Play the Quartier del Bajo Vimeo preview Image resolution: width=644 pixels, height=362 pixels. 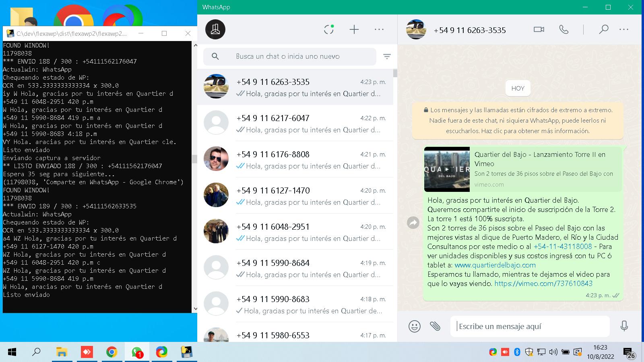point(447,169)
